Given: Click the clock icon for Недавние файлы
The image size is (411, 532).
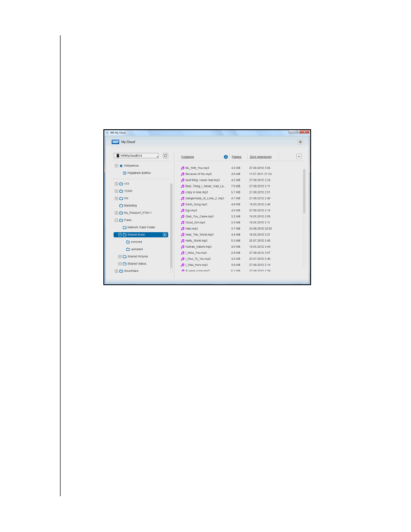Looking at the screenshot, I should (x=125, y=173).
